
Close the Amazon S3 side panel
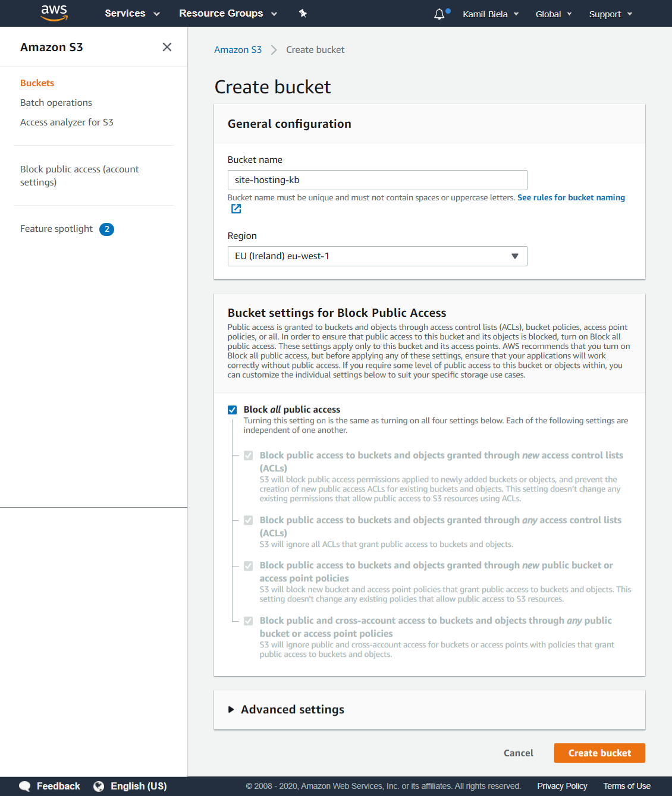167,47
